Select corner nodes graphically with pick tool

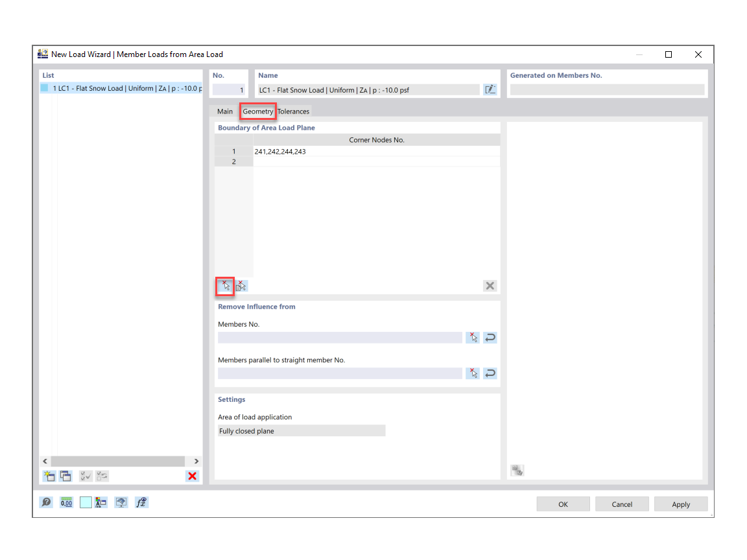point(224,285)
